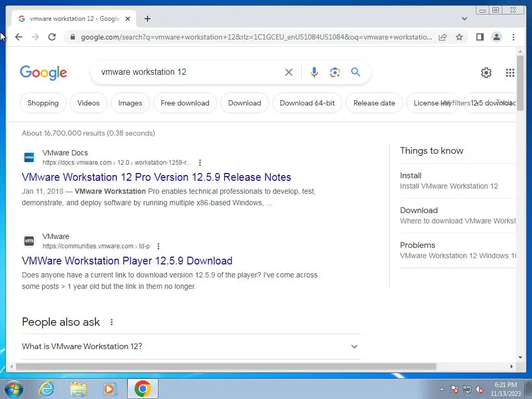
Task: Reload the Google search page
Action: [x=52, y=37]
